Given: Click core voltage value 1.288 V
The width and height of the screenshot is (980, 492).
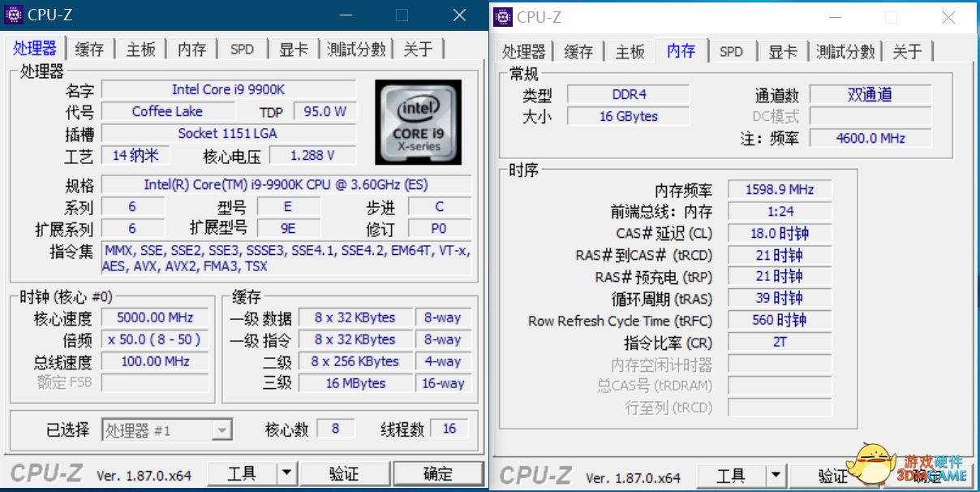Looking at the screenshot, I should pyautogui.click(x=313, y=155).
